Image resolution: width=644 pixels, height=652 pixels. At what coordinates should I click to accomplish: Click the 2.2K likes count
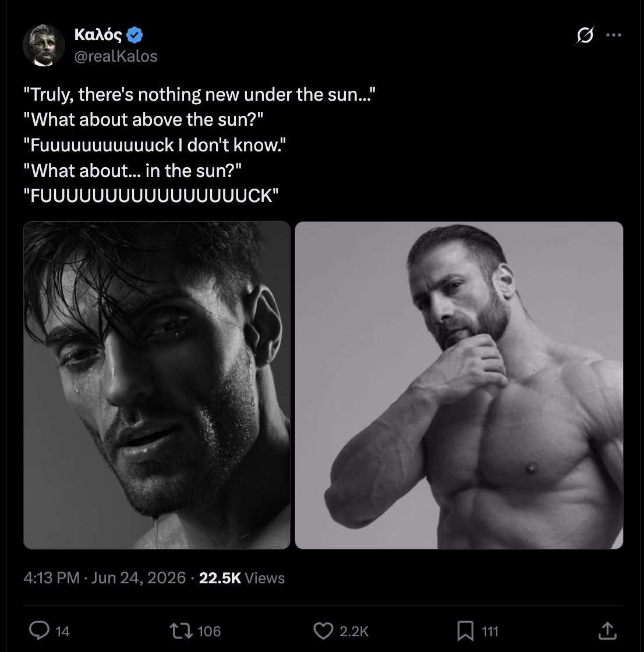354,631
